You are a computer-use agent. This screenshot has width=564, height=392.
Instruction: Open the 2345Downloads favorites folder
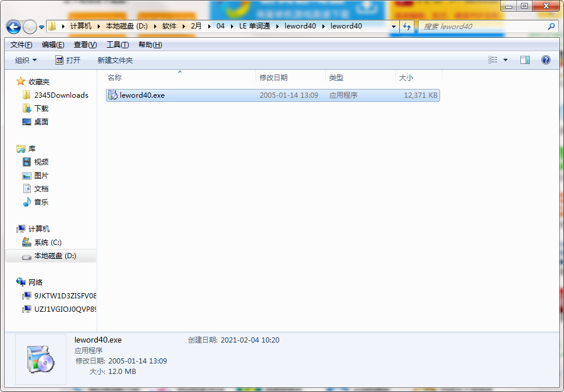coord(61,95)
